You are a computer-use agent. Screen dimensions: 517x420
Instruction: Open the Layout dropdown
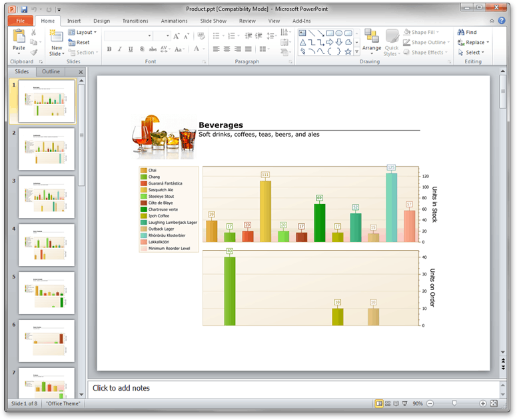click(x=83, y=32)
